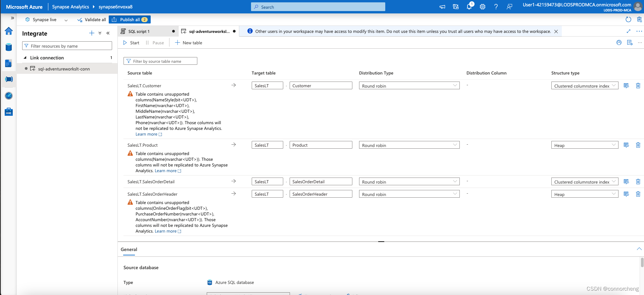The width and height of the screenshot is (644, 295).
Task: Expand the left navigation chevrons
Action: (12, 18)
